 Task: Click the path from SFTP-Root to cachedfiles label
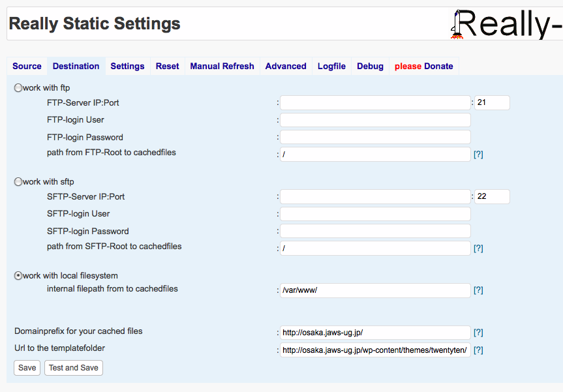coord(114,247)
